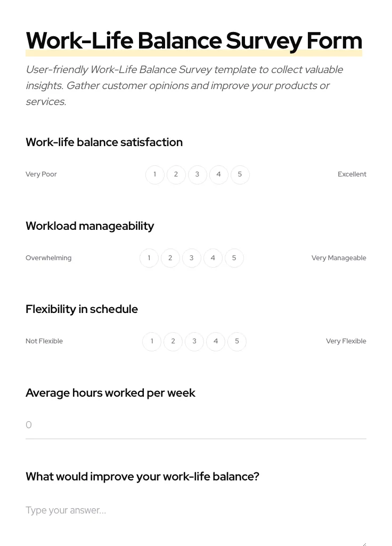Screen dimensions: 392x546
Task: Choose rating 4 under workload manageability
Action: coord(213,258)
